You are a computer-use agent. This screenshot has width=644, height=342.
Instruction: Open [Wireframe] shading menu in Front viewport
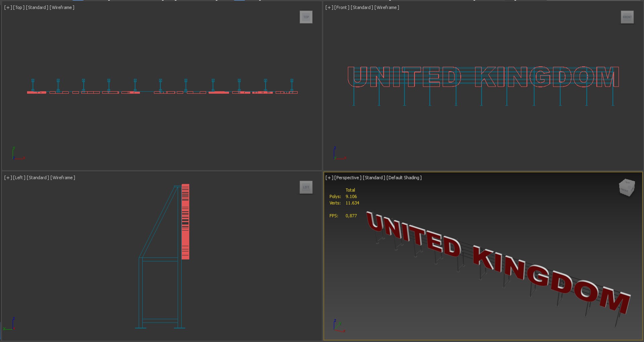pos(387,7)
